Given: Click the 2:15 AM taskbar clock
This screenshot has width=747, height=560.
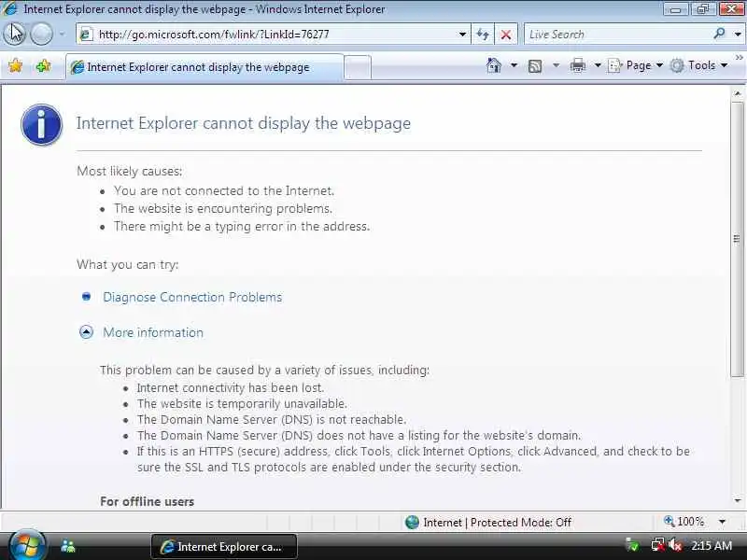Looking at the screenshot, I should coord(712,546).
